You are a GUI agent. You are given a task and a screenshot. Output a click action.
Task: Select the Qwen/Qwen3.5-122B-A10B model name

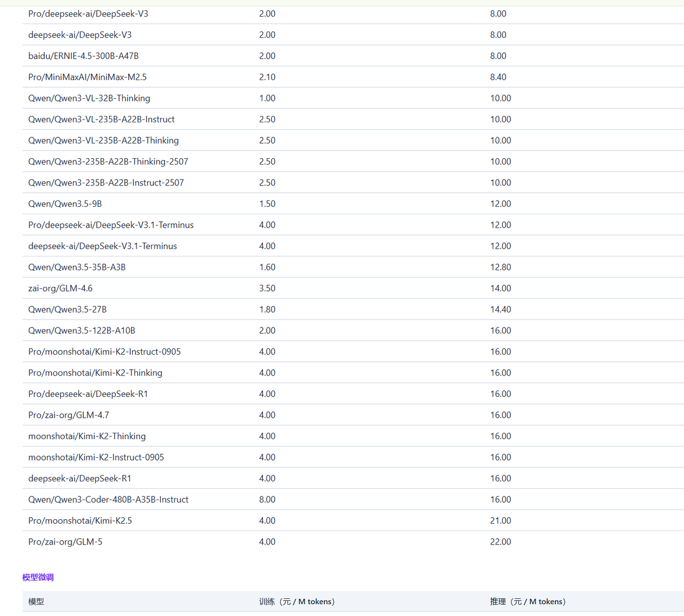coord(82,331)
